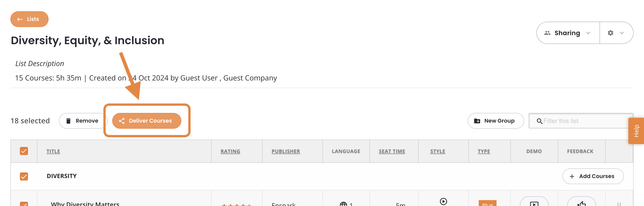Toggle the select-all checkbox in table header
The width and height of the screenshot is (644, 206).
tap(24, 151)
